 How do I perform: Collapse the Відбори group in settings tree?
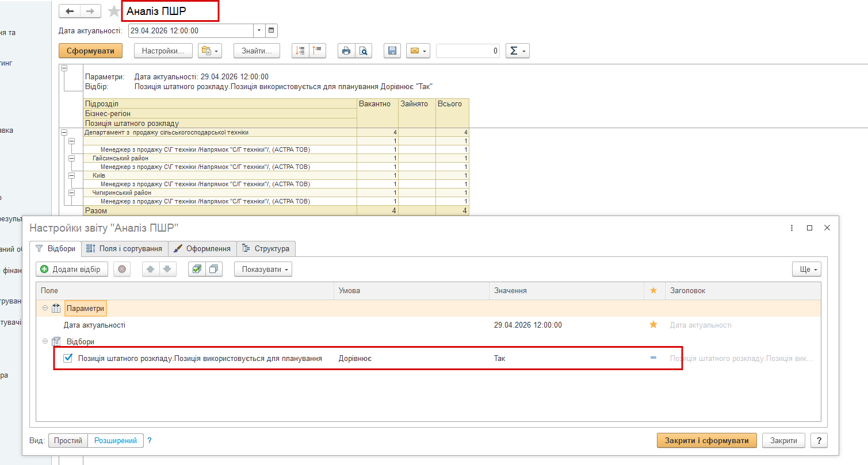coord(45,341)
